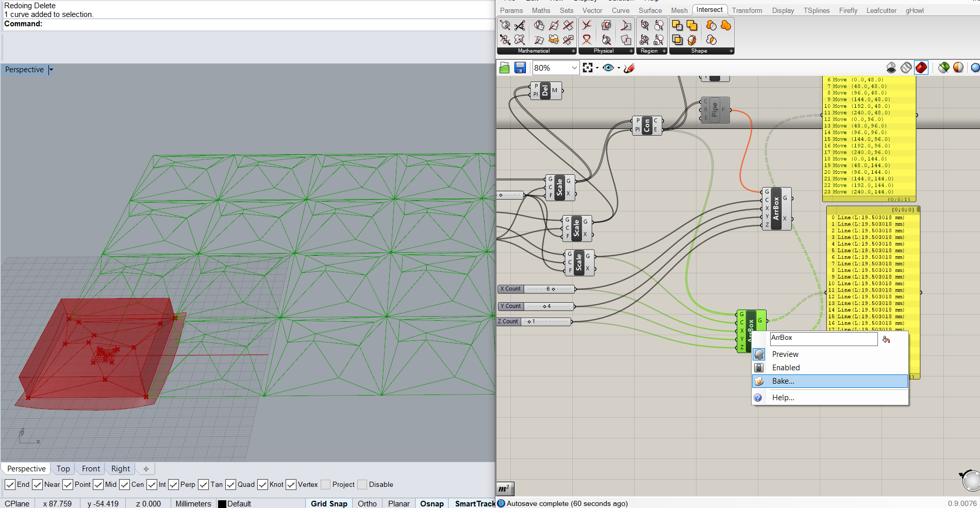The width and height of the screenshot is (980, 508).
Task: Disable the Mid osnap checkbox
Action: coord(98,485)
